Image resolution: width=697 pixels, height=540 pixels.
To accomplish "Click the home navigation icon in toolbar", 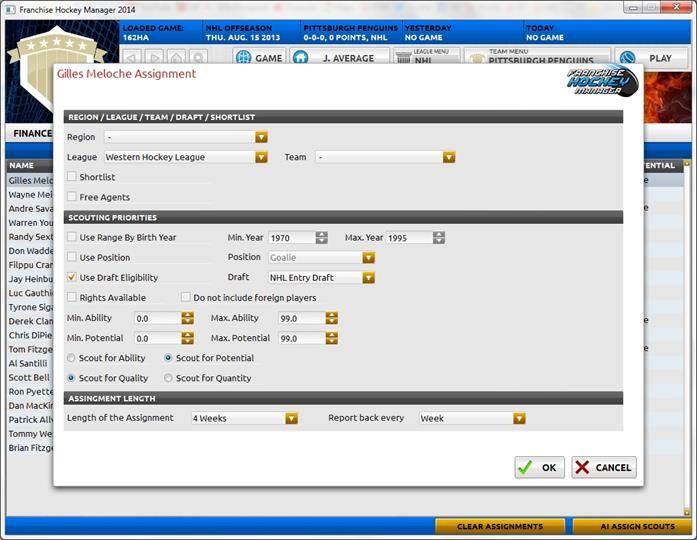I will 176,58.
